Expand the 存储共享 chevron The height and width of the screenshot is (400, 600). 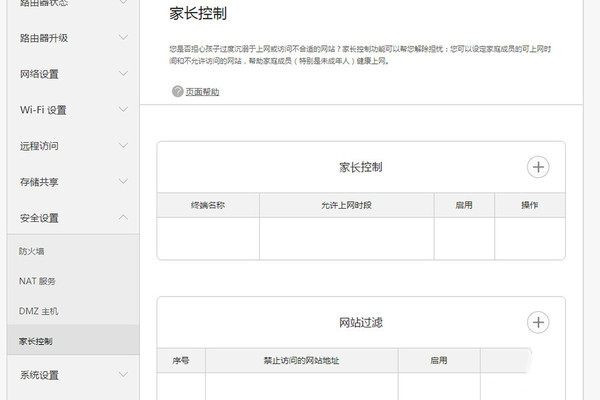point(123,182)
